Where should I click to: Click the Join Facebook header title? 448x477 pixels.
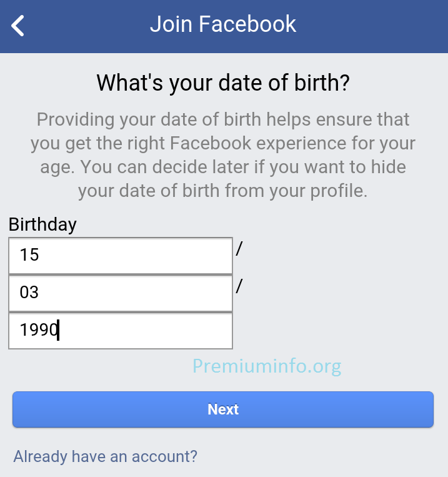coord(223,24)
